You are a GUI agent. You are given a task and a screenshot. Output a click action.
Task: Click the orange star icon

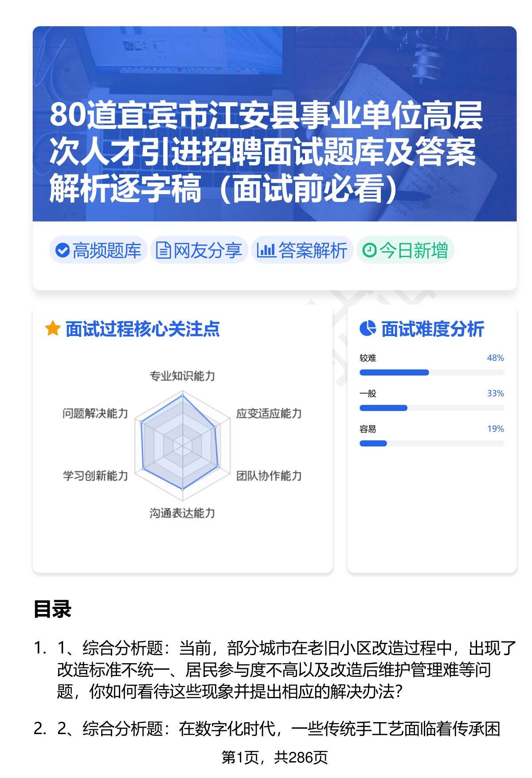click(x=52, y=329)
